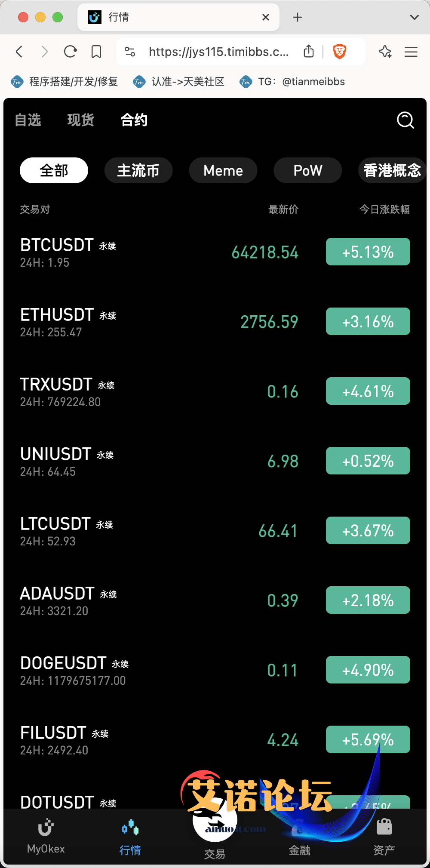This screenshot has width=430, height=868.
Task: Expand the tab list chevron in title bar
Action: tap(415, 17)
